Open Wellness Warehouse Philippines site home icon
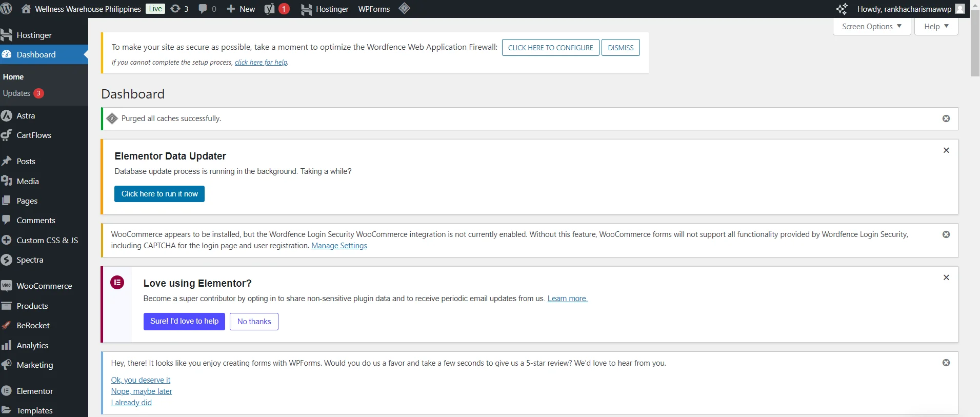Image resolution: width=980 pixels, height=417 pixels. [26, 9]
